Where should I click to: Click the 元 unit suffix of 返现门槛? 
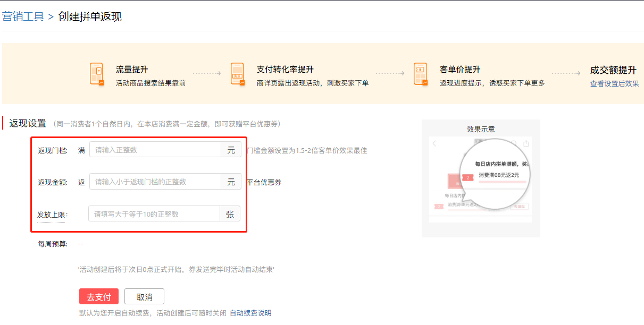(231, 150)
